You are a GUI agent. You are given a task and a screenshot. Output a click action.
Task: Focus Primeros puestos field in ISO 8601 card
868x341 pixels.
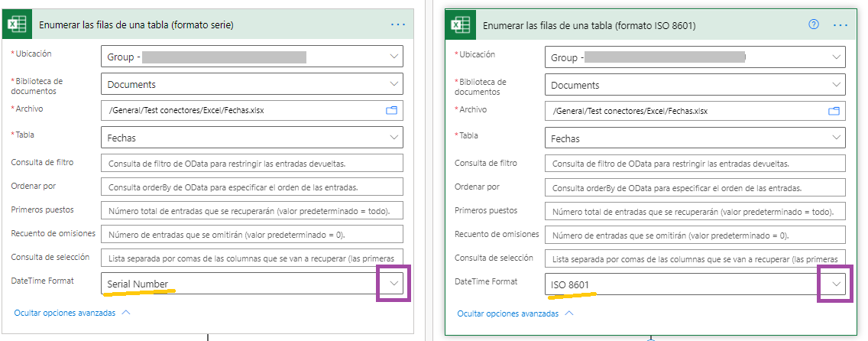click(695, 212)
